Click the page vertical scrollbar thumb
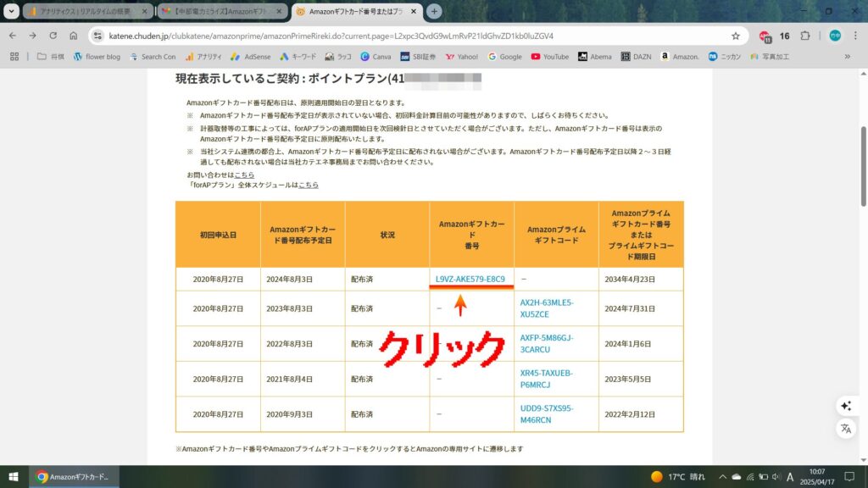Image resolution: width=868 pixels, height=488 pixels. 863,167
